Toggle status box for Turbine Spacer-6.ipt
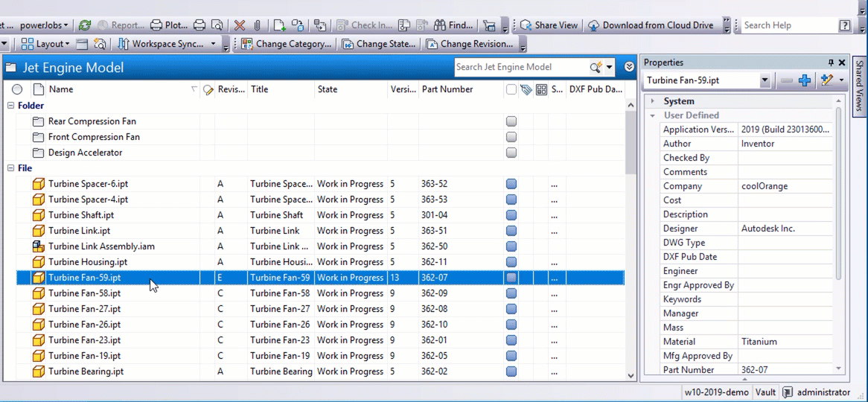The width and height of the screenshot is (868, 402). pos(511,184)
